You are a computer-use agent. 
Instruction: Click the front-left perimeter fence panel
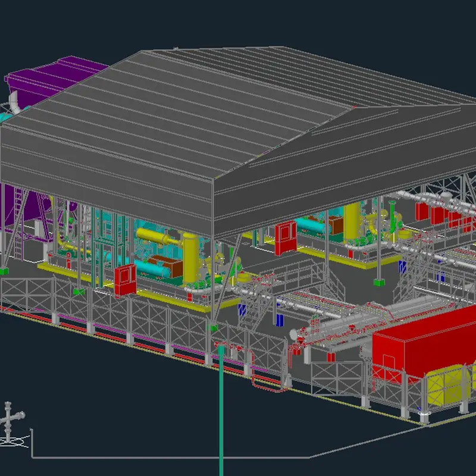pyautogui.click(x=27, y=295)
